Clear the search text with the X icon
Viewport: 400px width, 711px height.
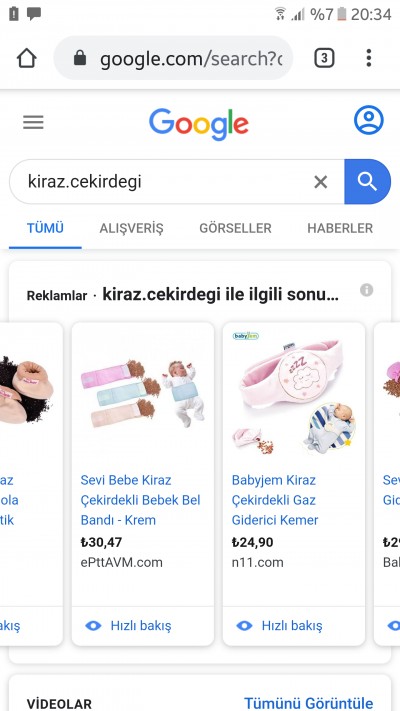coord(321,182)
